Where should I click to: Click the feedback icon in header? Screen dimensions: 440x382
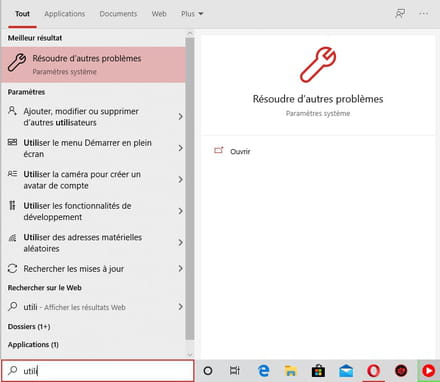click(400, 14)
